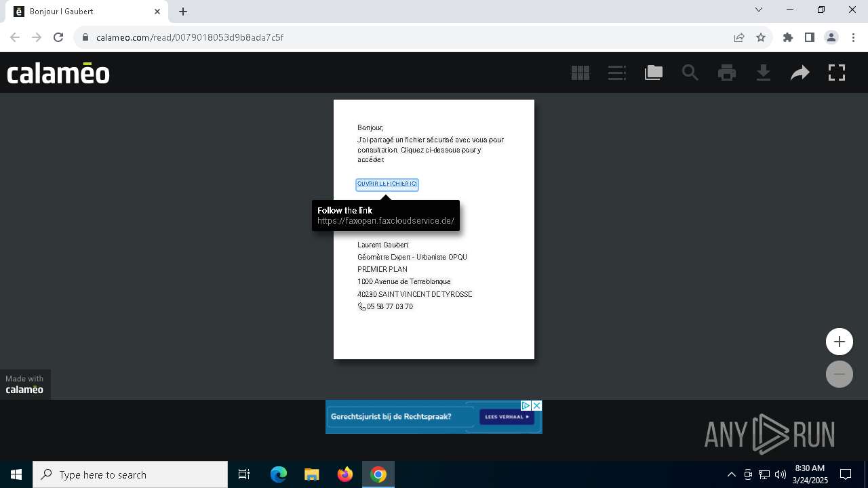The height and width of the screenshot is (488, 868).
Task: Open the Chrome extensions menu
Action: click(x=788, y=37)
